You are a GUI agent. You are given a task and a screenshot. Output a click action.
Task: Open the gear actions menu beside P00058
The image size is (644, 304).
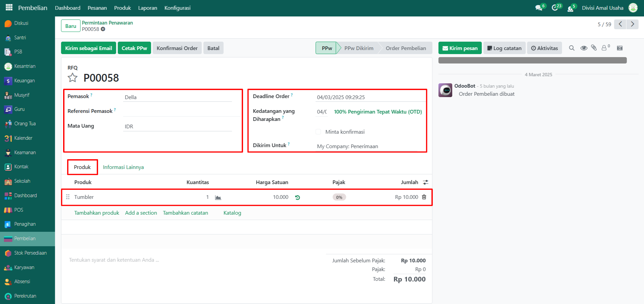click(x=103, y=29)
